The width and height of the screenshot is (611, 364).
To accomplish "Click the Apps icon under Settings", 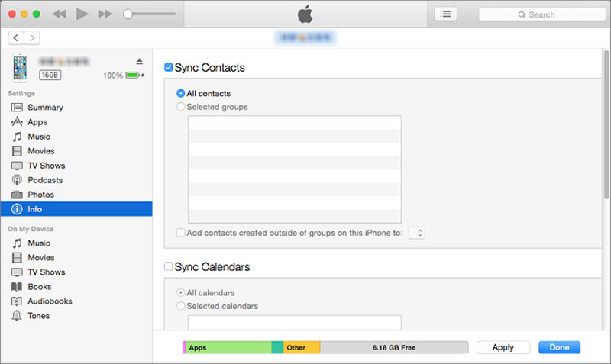I will [17, 122].
